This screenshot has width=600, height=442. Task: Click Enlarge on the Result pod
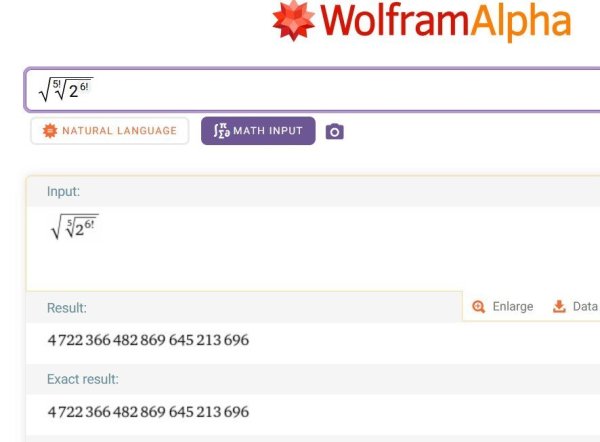[502, 307]
